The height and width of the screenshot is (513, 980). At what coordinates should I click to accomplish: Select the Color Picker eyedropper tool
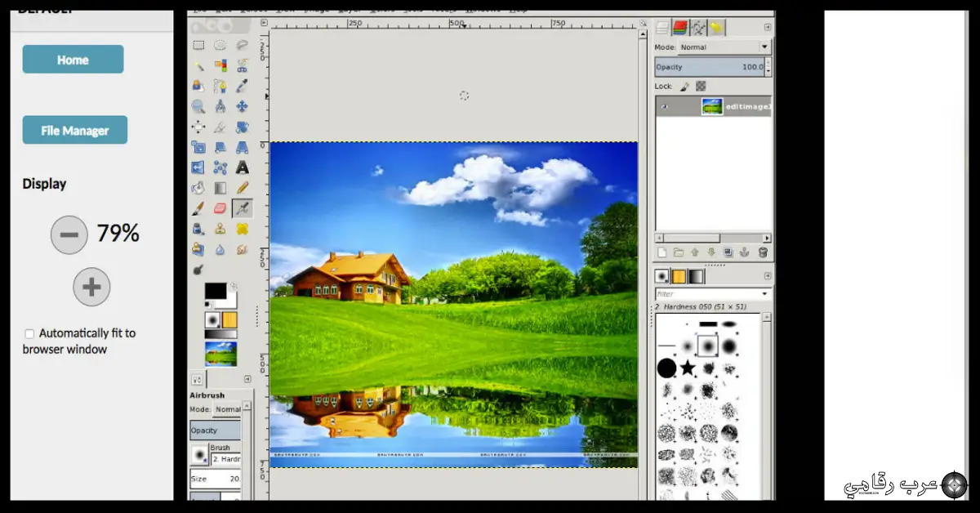(241, 85)
